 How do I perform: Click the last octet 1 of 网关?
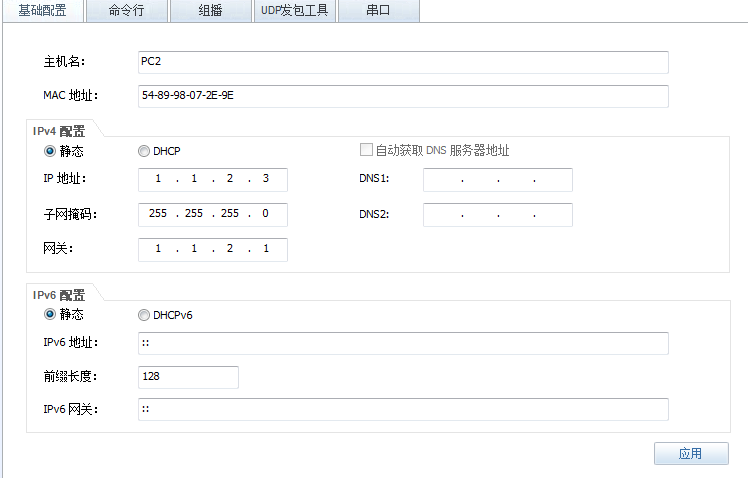click(266, 249)
